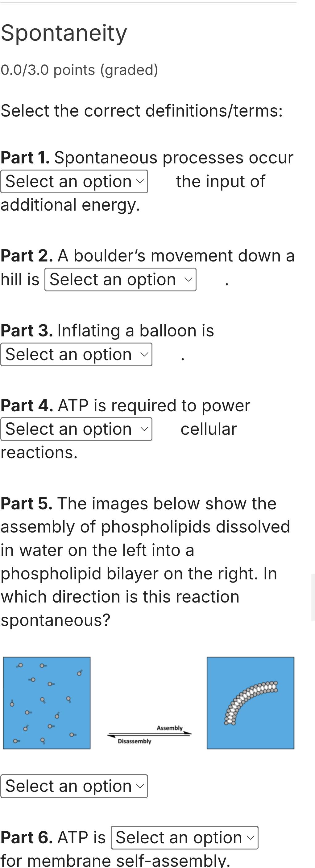Click the bold Part 6. label
Image resolution: width=315 pixels, height=868 pixels.
26,837
